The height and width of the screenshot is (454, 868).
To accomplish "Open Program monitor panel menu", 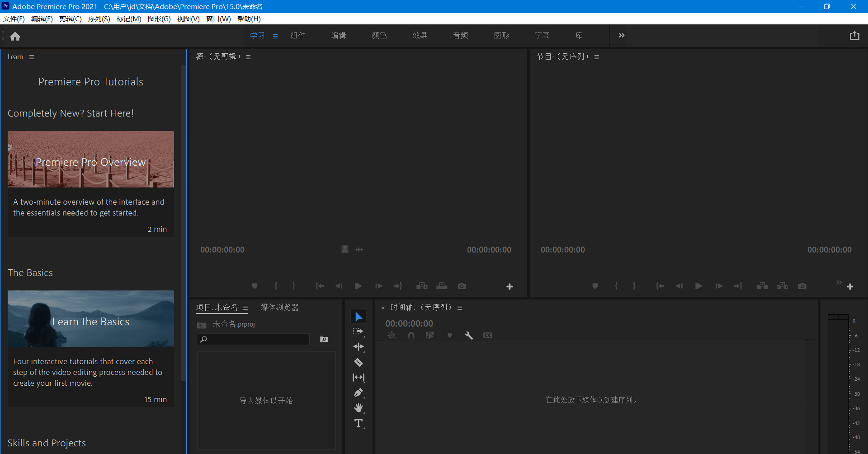I will pos(597,57).
